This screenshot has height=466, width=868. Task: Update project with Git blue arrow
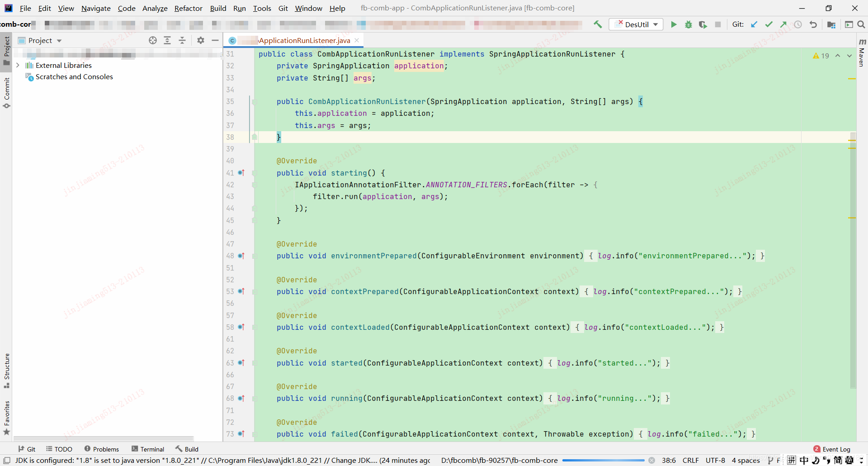(x=754, y=24)
